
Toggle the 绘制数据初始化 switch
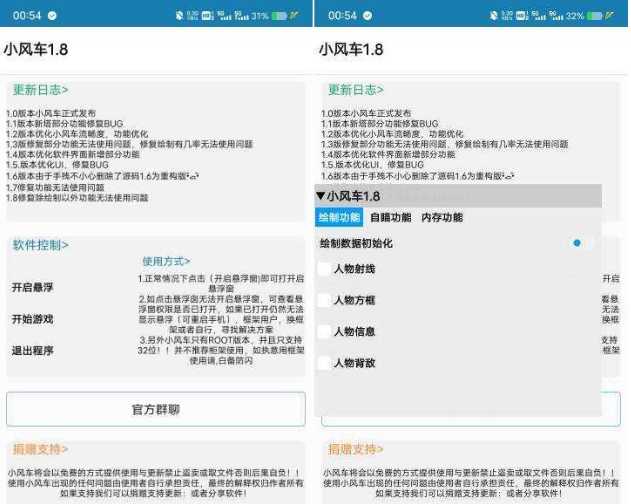tap(581, 243)
